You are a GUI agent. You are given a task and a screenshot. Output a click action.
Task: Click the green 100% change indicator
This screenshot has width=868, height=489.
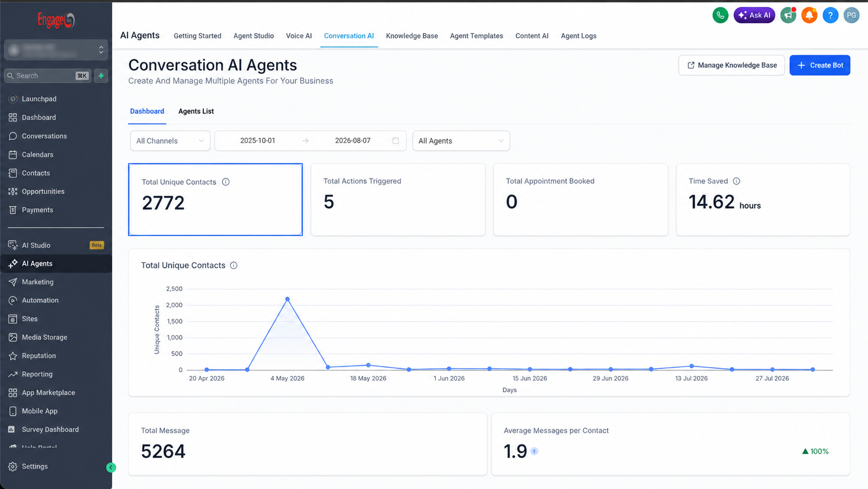(815, 451)
